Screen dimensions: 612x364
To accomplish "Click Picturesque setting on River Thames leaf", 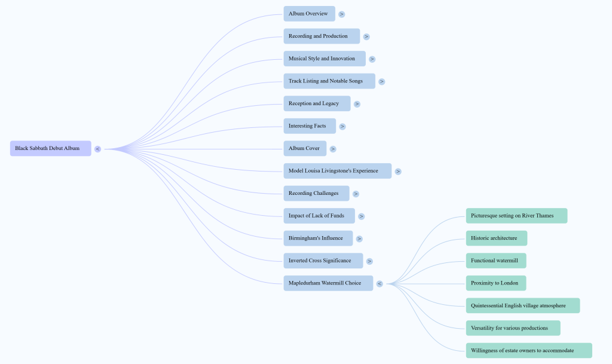I will tap(516, 216).
